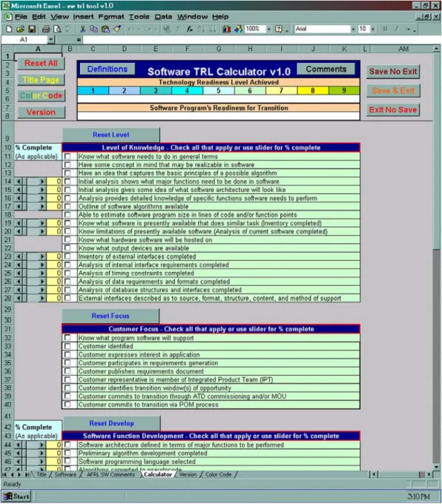
Task: Toggle Italic formatting in toolbar
Action: coord(396,29)
